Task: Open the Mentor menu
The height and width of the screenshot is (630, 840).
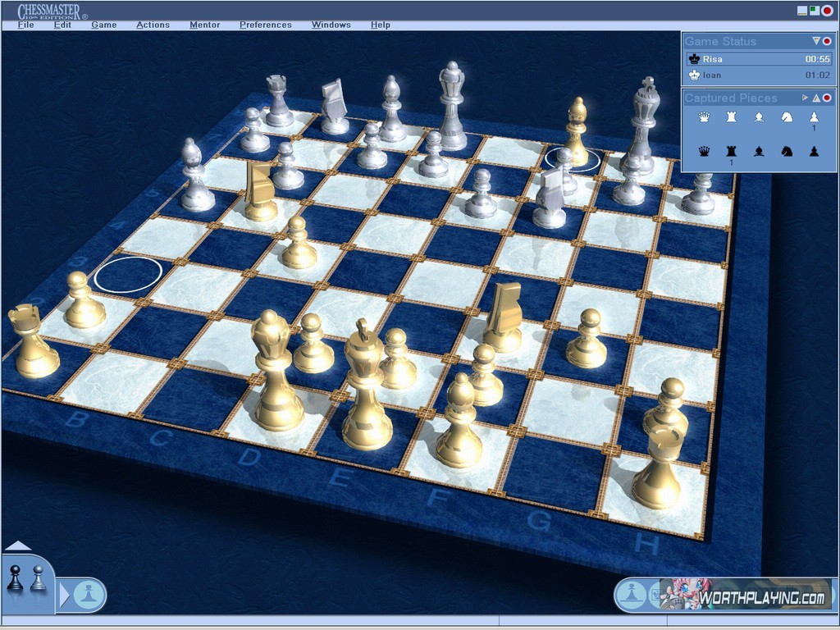Action: [204, 25]
